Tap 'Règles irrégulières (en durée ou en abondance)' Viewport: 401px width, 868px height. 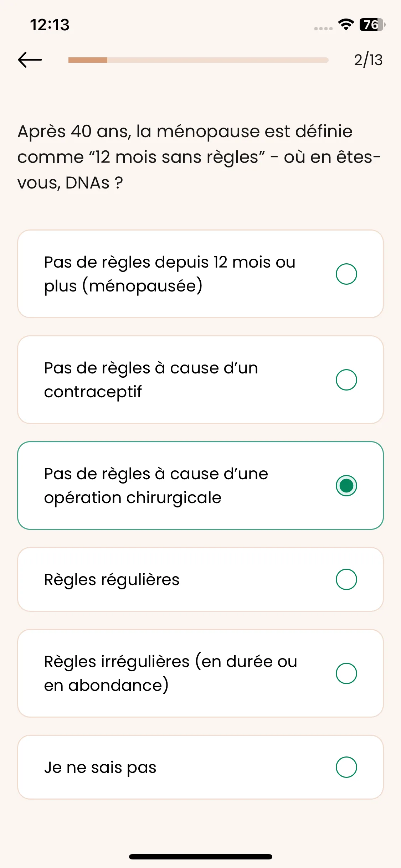(x=170, y=673)
